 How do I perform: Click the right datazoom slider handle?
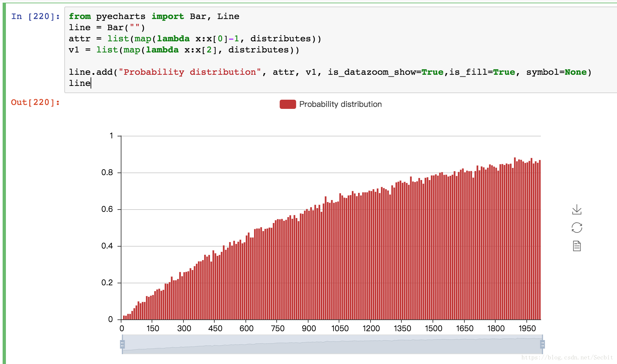[543, 344]
